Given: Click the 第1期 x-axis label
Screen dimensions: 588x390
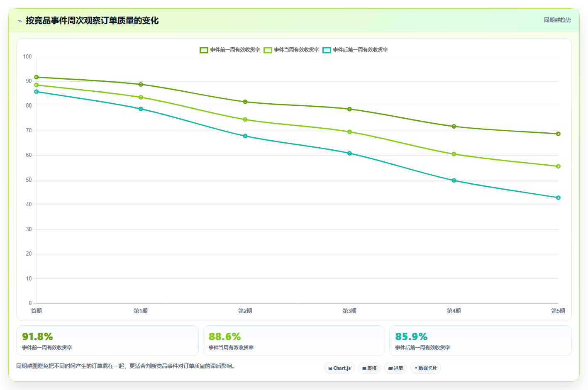Looking at the screenshot, I should coord(141,311).
